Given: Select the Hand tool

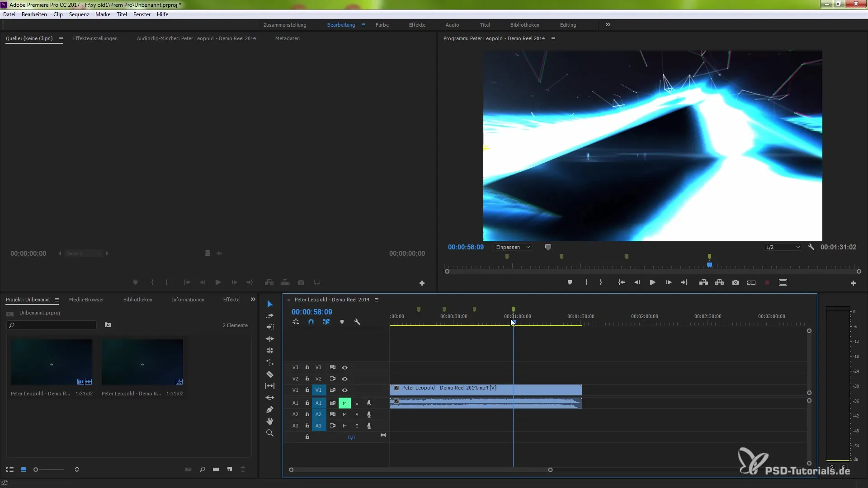Looking at the screenshot, I should coord(270,421).
